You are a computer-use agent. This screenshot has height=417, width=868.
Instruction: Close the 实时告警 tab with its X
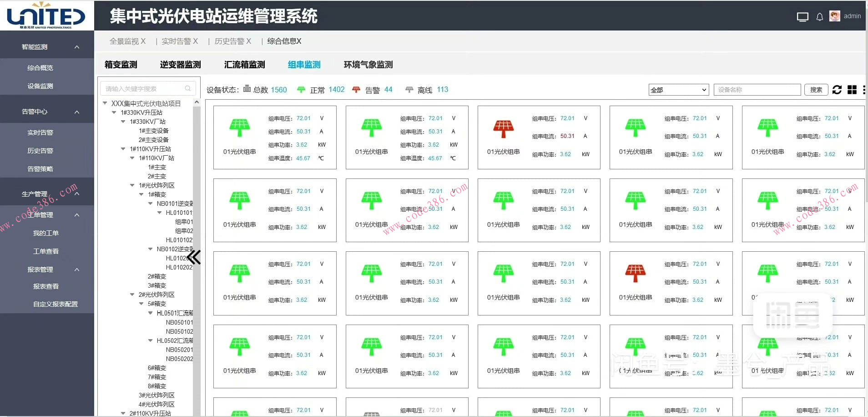(195, 41)
